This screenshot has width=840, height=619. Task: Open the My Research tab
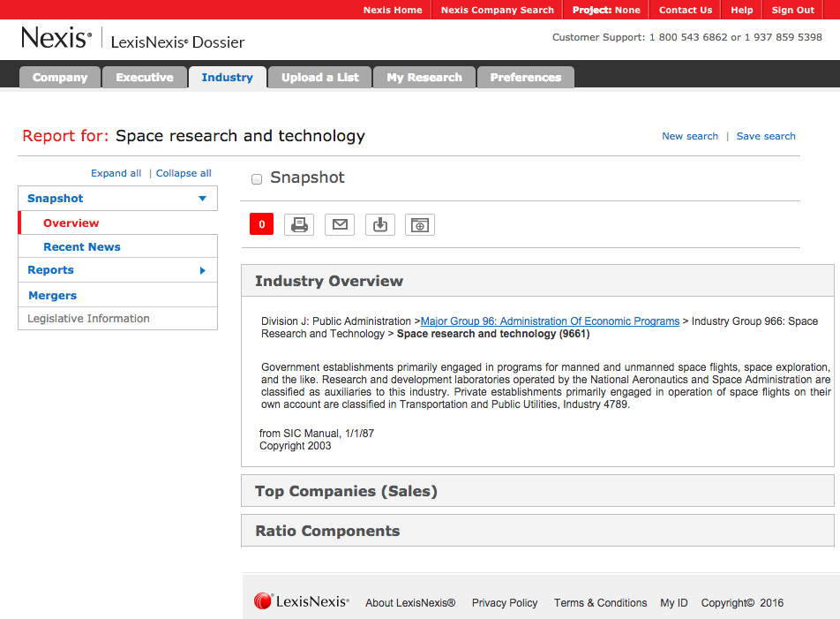tap(424, 77)
